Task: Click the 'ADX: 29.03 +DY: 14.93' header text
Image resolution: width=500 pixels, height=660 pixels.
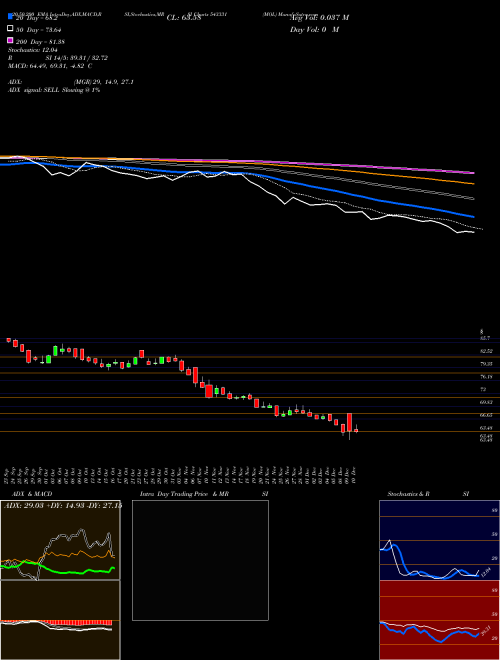Action: point(46,506)
